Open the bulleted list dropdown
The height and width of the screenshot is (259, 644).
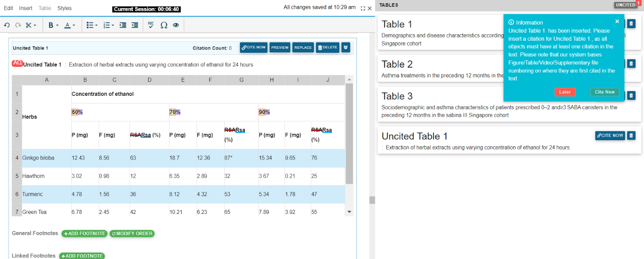click(92, 25)
